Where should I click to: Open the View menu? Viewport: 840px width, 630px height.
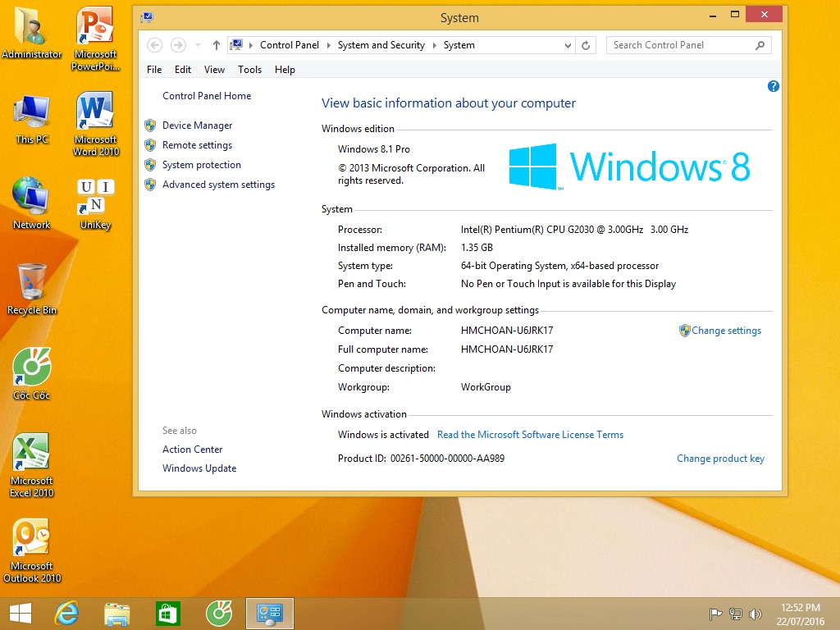(x=214, y=70)
